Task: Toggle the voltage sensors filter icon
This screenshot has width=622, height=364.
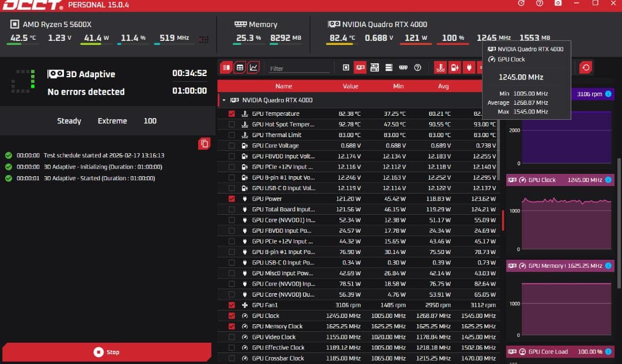Action: [x=454, y=68]
